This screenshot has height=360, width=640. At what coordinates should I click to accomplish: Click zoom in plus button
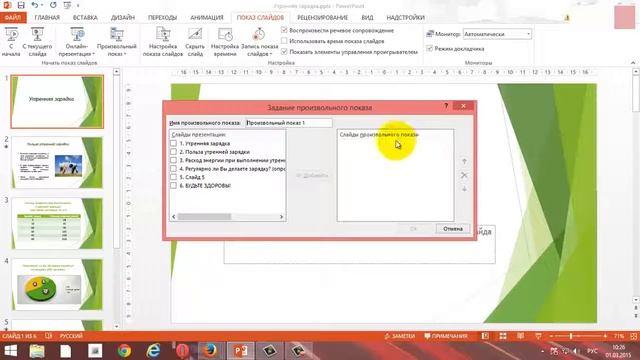(x=605, y=336)
